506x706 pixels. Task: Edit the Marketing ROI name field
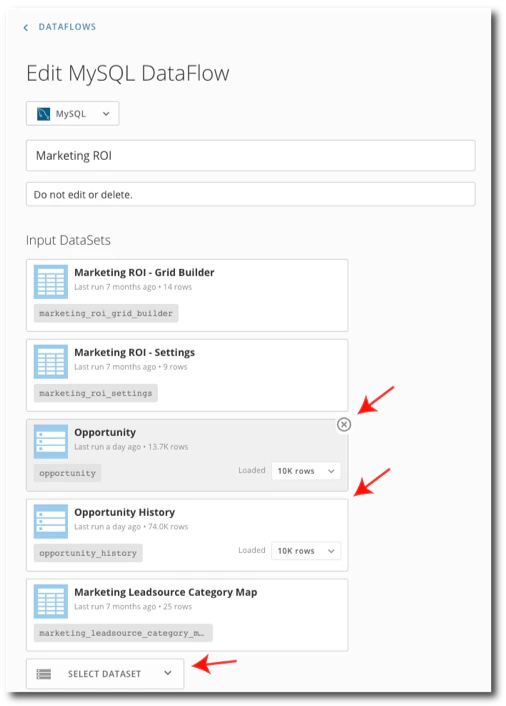250,155
